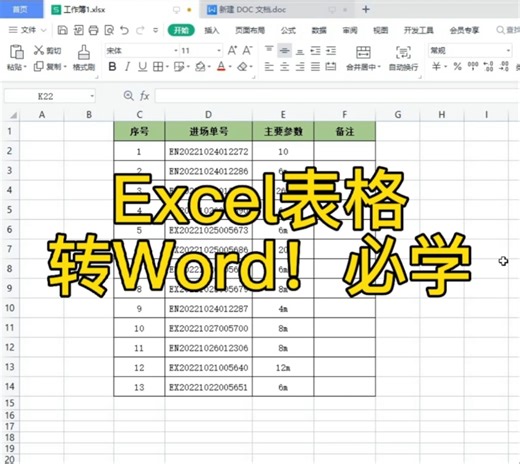The width and height of the screenshot is (520, 464).
Task: Click the Merge and Center icon (合并居中)
Action: tap(363, 53)
